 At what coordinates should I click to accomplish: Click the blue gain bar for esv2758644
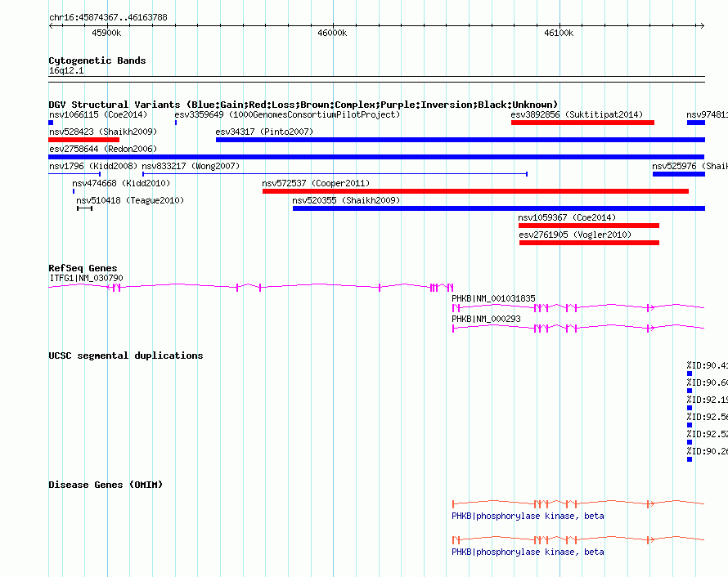coord(376,157)
